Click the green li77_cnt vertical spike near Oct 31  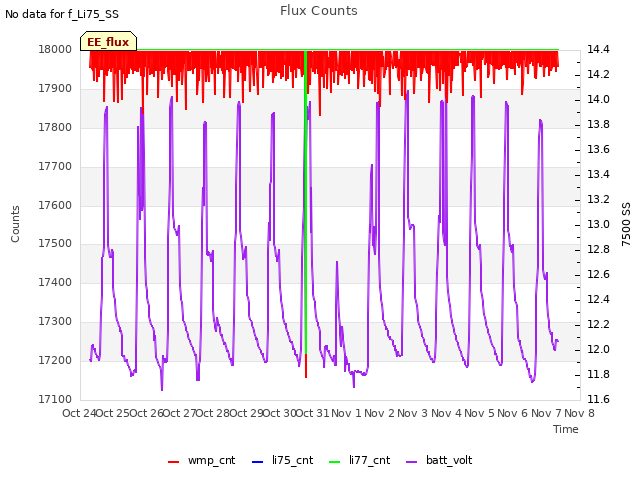tap(306, 204)
